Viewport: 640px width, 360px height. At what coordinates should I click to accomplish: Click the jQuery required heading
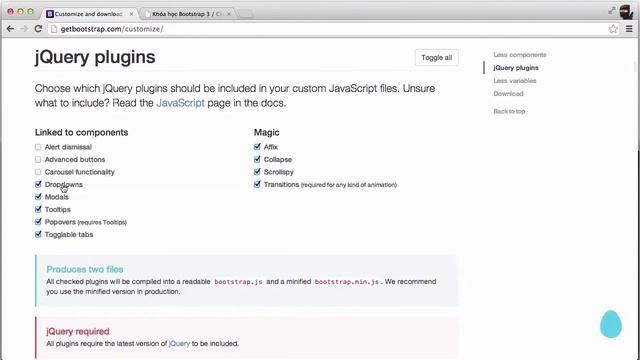(78, 331)
